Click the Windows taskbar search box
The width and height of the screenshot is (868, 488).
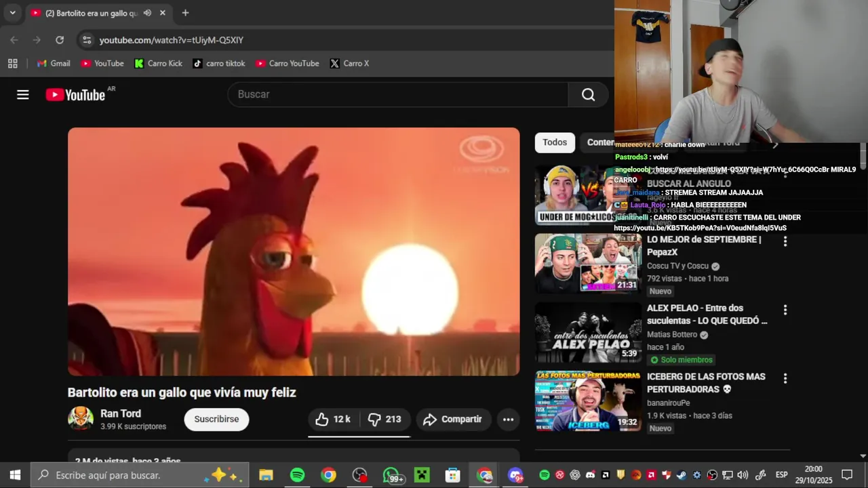[140, 475]
